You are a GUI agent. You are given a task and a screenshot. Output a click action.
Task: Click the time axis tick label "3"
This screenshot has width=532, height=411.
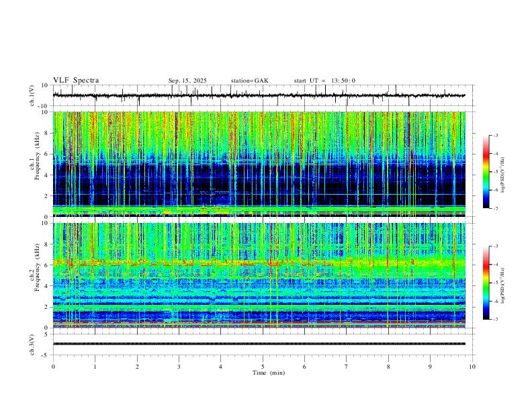tap(179, 367)
